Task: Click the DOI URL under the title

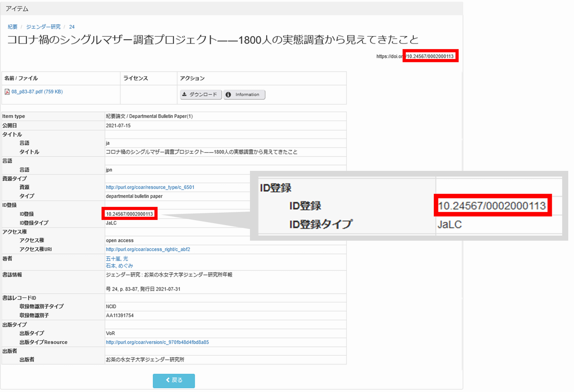Action: (x=415, y=56)
